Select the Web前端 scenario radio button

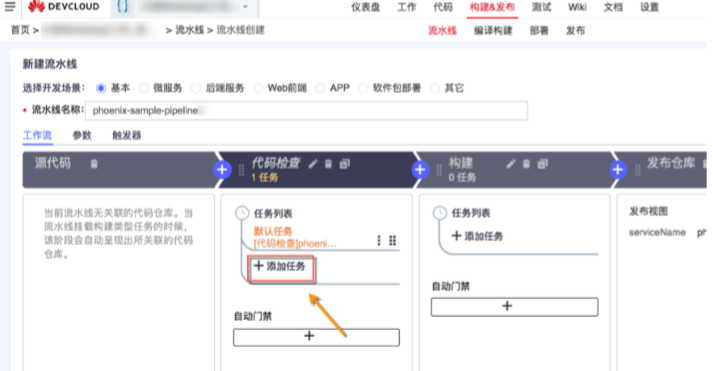(258, 88)
